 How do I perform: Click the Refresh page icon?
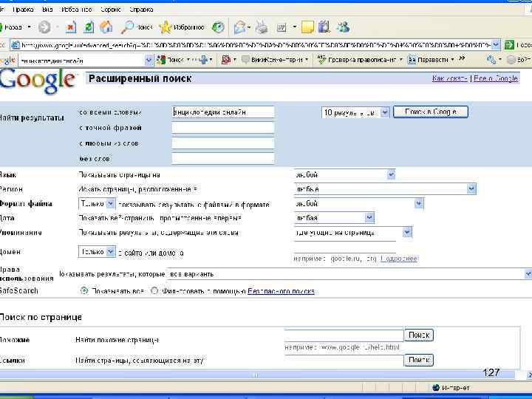tap(89, 27)
